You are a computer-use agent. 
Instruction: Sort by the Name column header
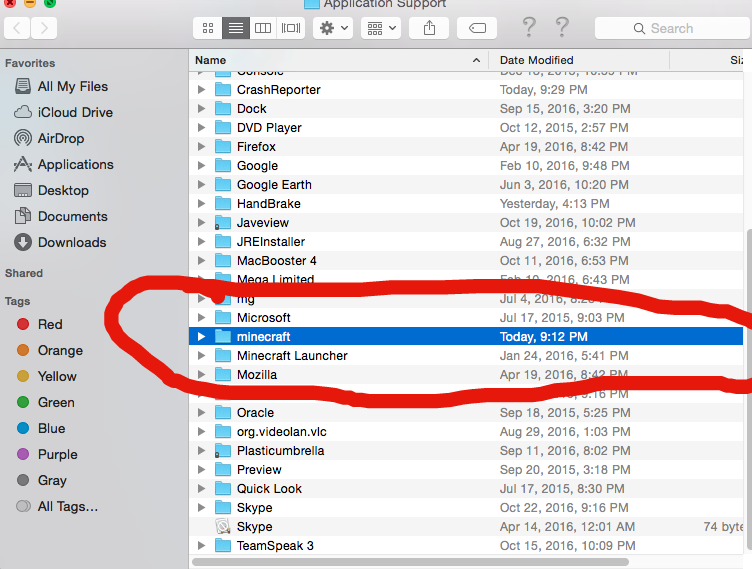coord(339,60)
